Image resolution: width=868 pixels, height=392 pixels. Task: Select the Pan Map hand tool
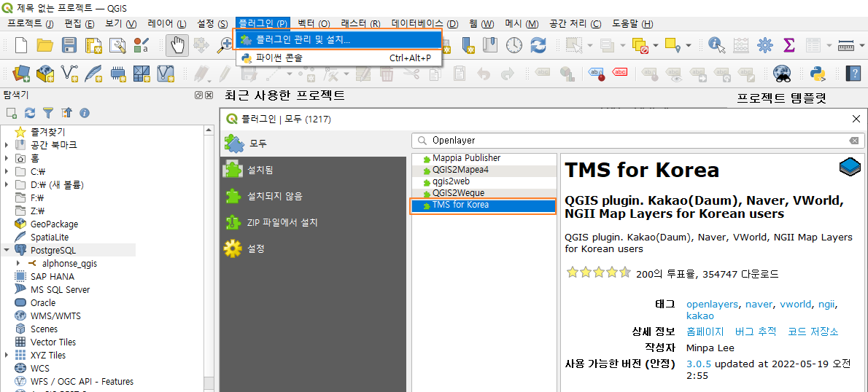(x=178, y=44)
